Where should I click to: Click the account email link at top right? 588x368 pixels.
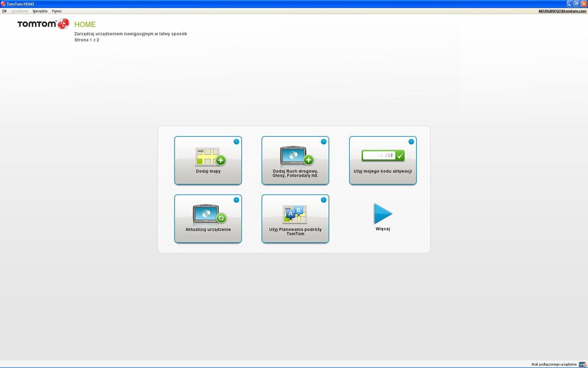(562, 11)
